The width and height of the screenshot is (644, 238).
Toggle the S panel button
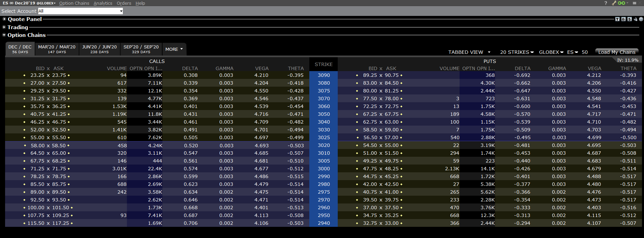click(629, 19)
